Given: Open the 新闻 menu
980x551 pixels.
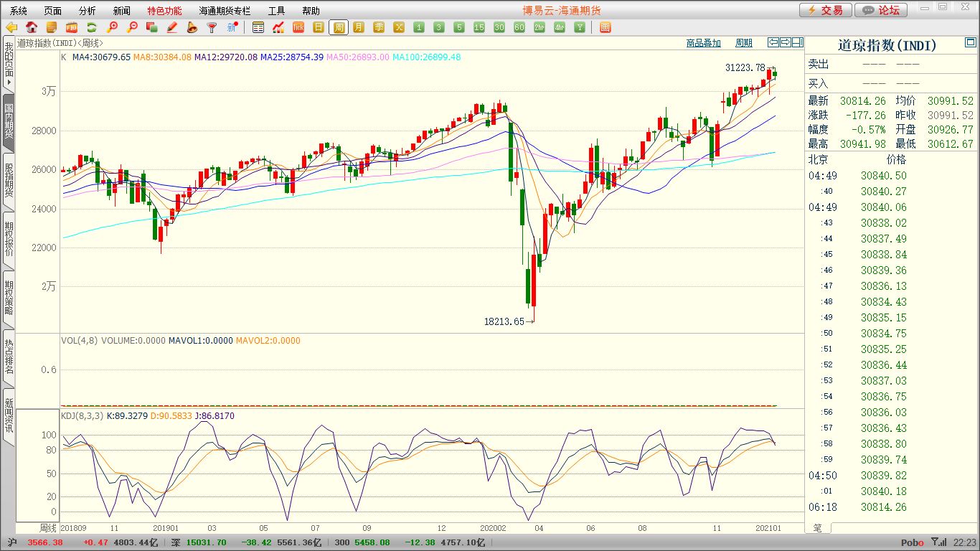Looking at the screenshot, I should pos(122,11).
